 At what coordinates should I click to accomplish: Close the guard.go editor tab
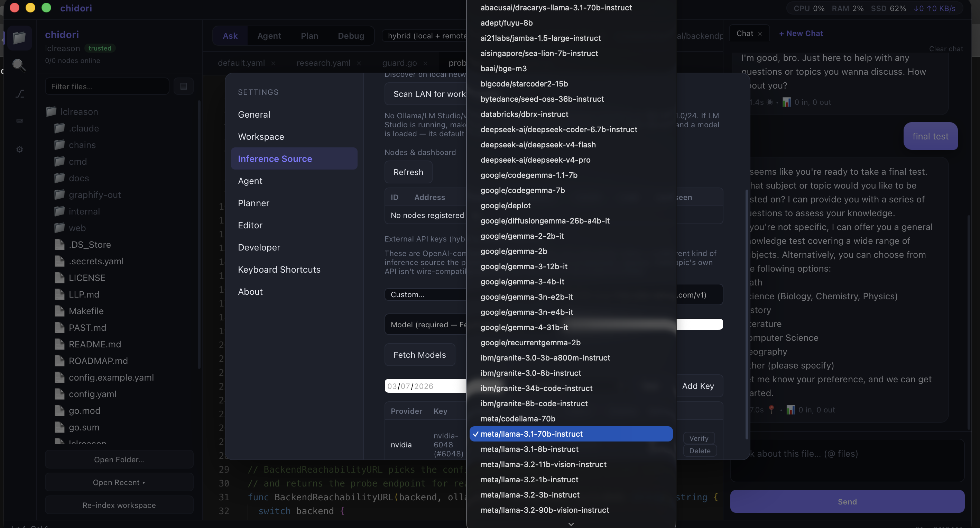[425, 63]
